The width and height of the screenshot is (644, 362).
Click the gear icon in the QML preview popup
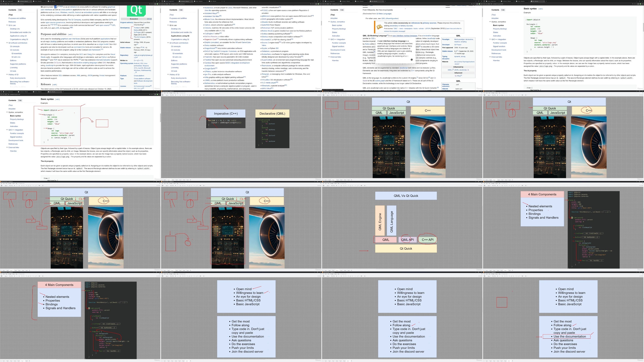[x=412, y=60]
